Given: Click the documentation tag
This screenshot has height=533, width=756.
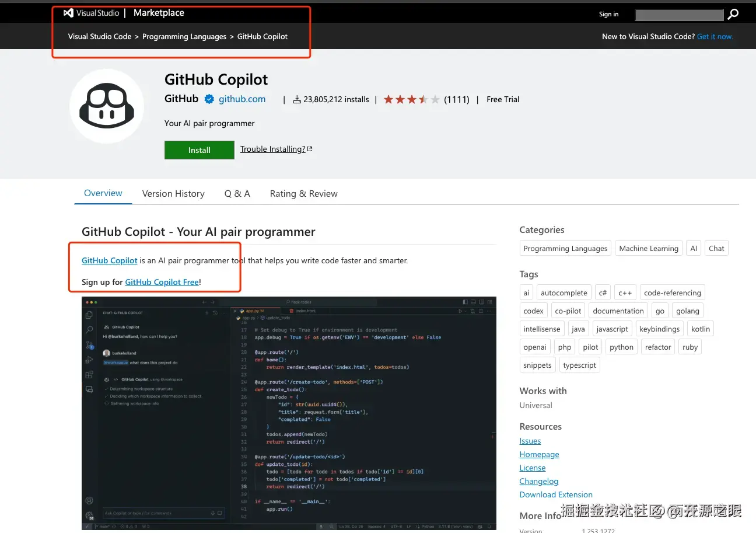Looking at the screenshot, I should (x=618, y=311).
